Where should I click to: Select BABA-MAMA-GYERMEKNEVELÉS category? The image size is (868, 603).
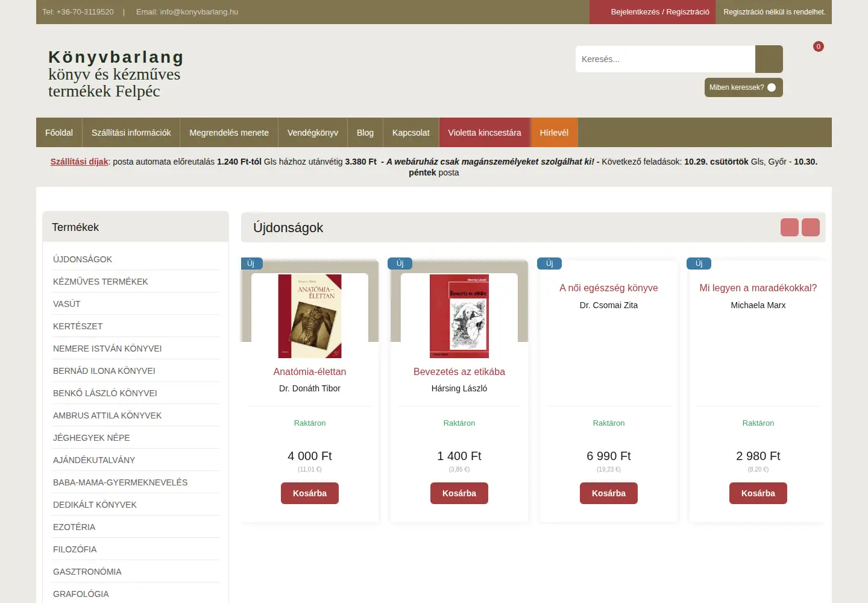[x=136, y=482]
